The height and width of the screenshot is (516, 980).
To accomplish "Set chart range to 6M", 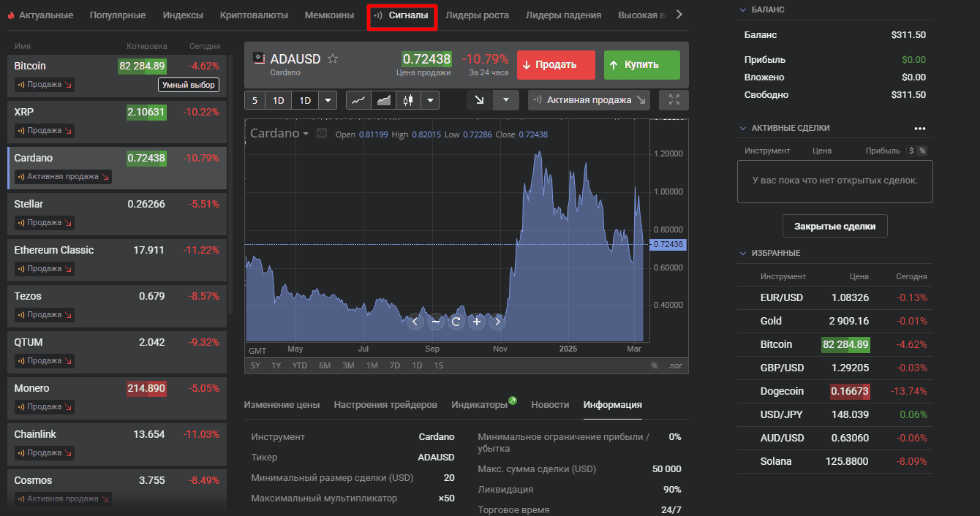I will tap(325, 365).
